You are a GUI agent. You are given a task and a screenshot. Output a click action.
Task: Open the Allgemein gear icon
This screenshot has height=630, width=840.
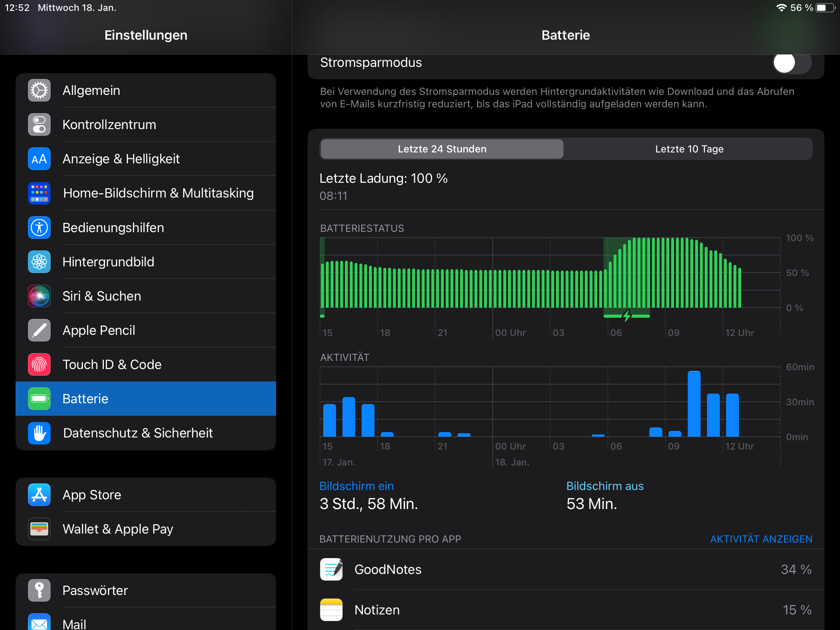coord(39,90)
